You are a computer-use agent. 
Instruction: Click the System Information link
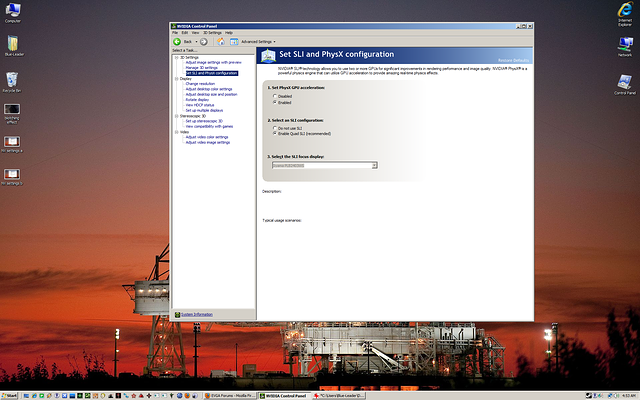(x=196, y=314)
